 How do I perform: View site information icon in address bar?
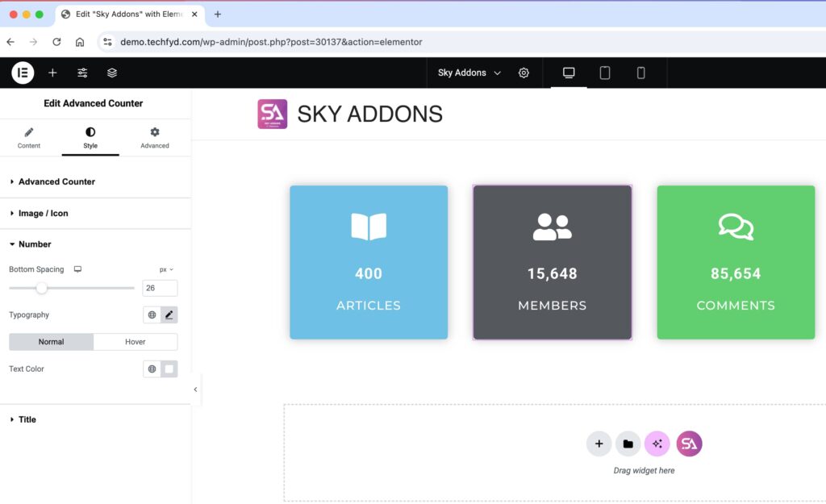coord(107,42)
